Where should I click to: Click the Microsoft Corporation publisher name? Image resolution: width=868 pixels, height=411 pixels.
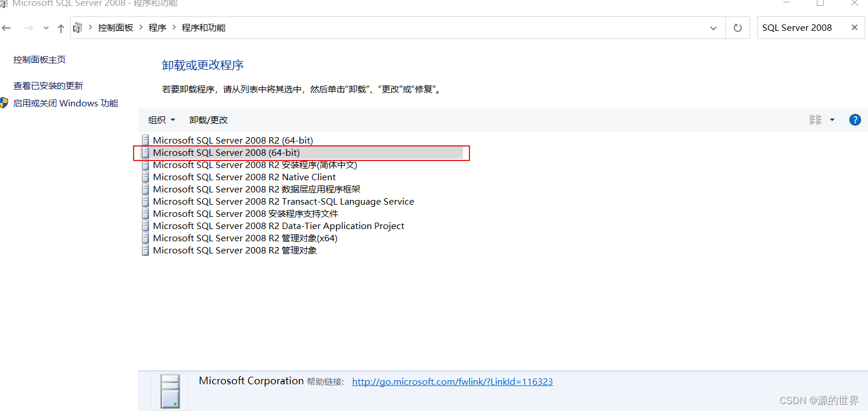pos(251,381)
